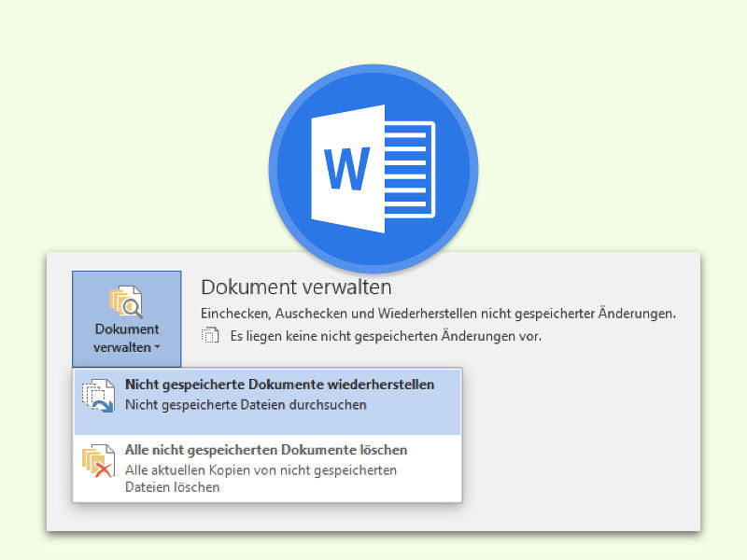Click the description 'Alle aktuellen Kopien von nicht gespeicherten Dateien löschen'
The width and height of the screenshot is (747, 560).
[261, 479]
